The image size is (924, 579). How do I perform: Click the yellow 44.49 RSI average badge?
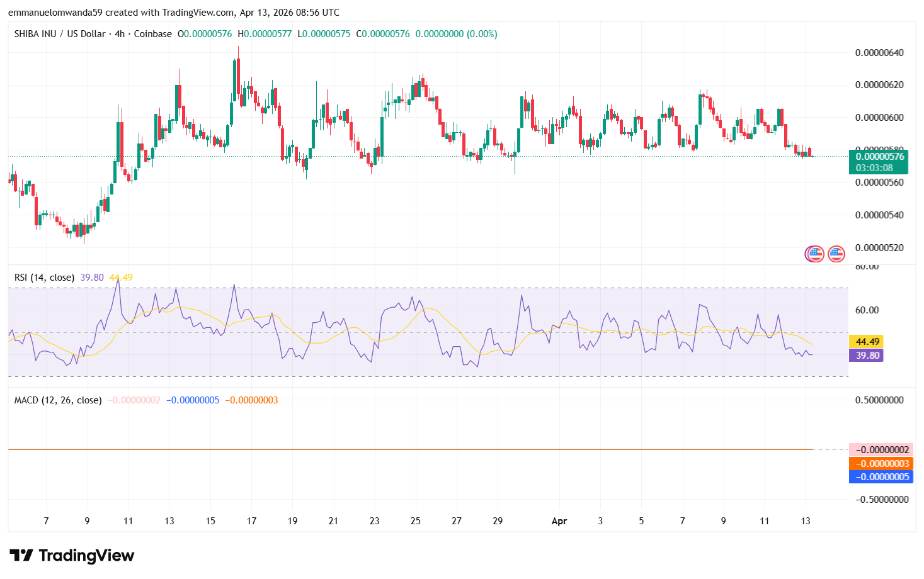(867, 342)
